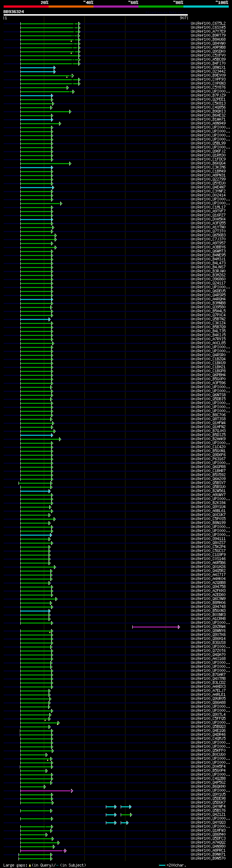Open hit UniRef100_Q84VW0

click(208, 43)
